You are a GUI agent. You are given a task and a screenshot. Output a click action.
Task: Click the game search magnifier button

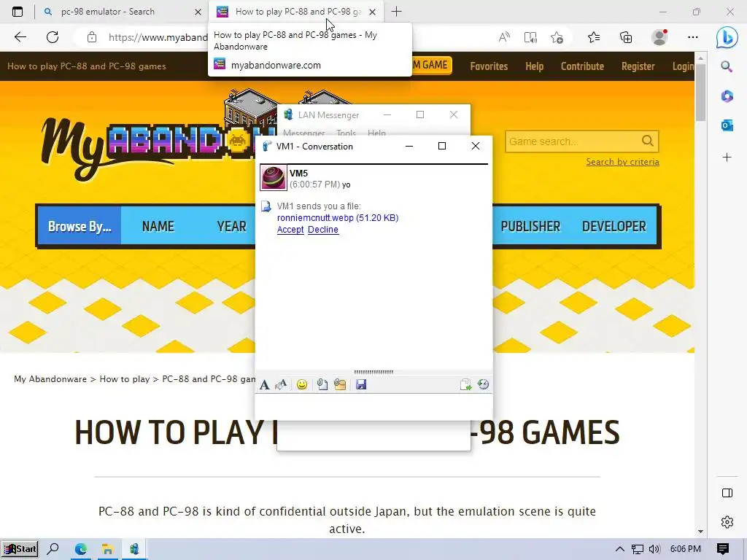pos(648,141)
